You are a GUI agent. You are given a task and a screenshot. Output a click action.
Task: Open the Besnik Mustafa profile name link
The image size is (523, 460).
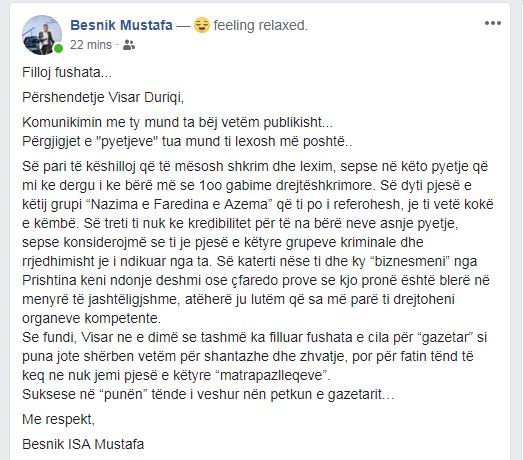click(121, 25)
